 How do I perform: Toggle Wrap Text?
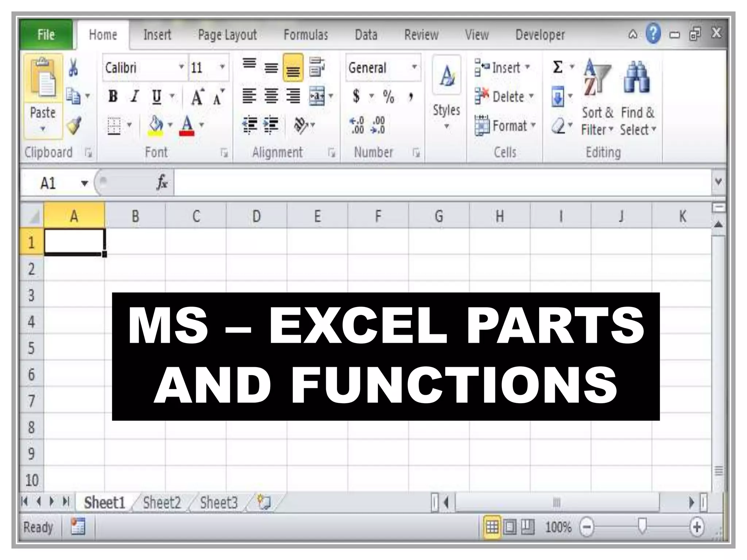tap(317, 67)
